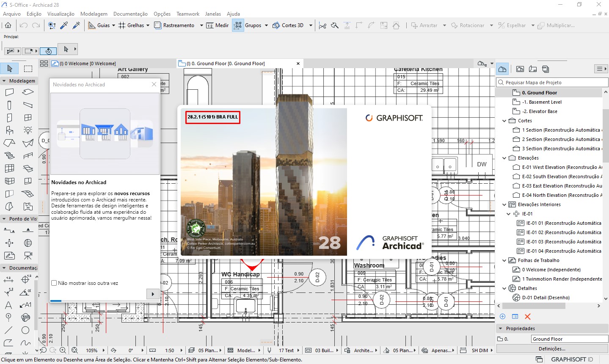Select the Object chair tool
The height and width of the screenshot is (364, 609).
tap(9, 130)
